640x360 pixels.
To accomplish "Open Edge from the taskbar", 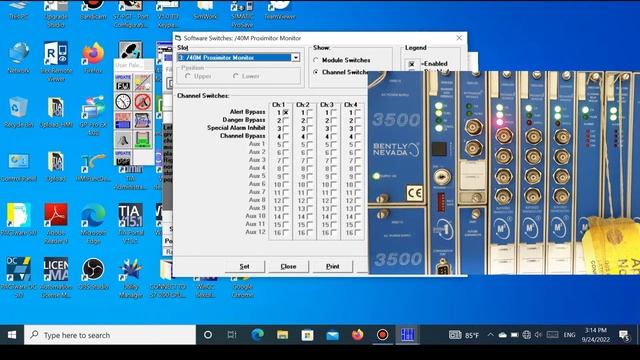I will 257,335.
